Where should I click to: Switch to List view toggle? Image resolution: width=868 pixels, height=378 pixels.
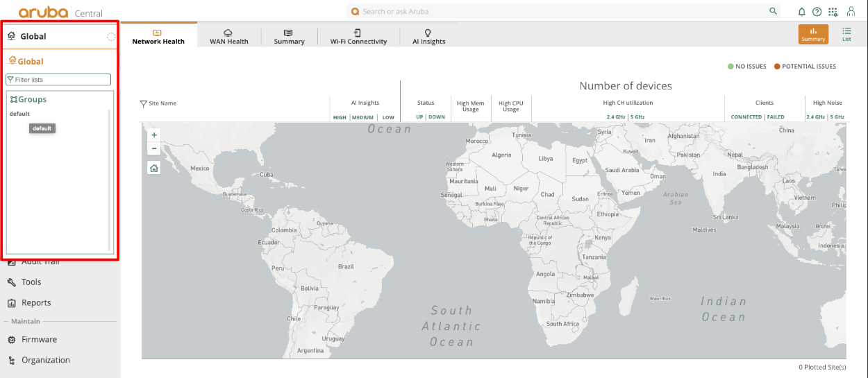pyautogui.click(x=846, y=34)
